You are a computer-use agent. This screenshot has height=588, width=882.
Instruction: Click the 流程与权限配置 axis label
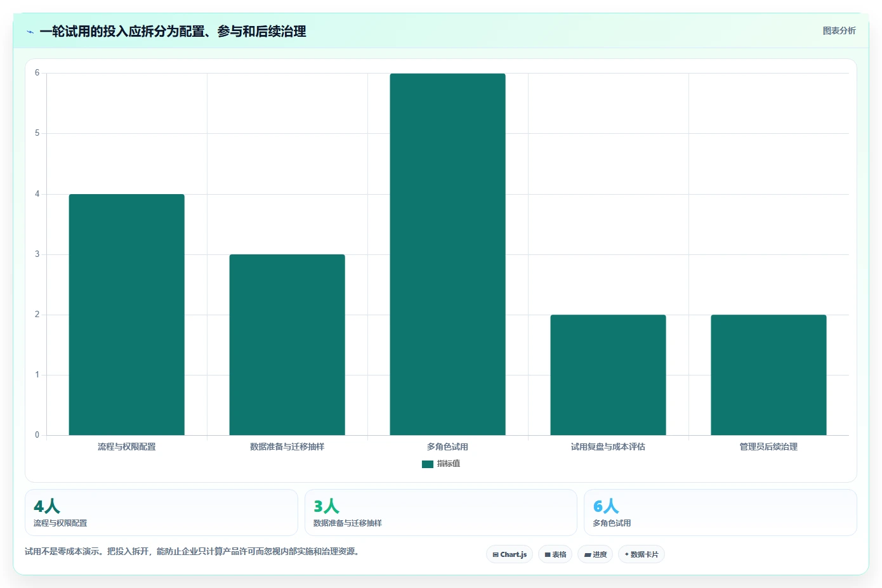[127, 447]
